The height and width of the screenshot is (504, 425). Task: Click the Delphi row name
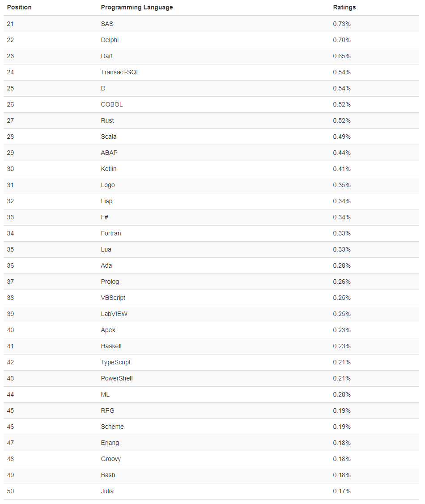click(110, 40)
